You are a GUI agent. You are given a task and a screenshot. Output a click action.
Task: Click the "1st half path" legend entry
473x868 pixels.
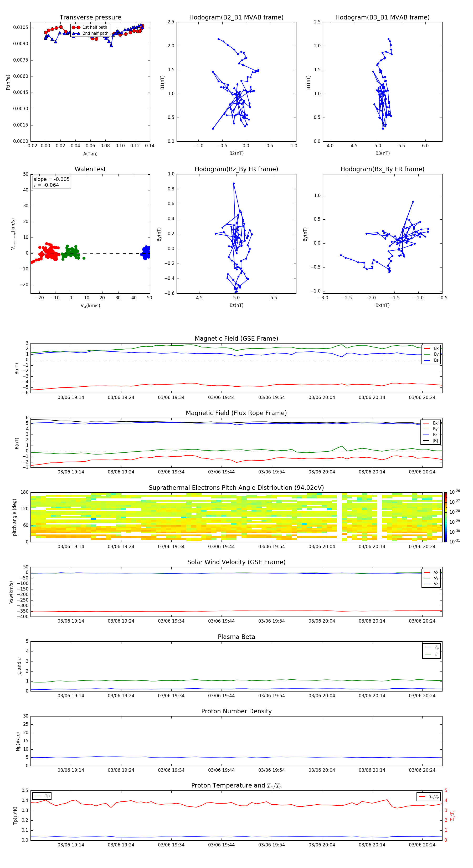(90, 27)
